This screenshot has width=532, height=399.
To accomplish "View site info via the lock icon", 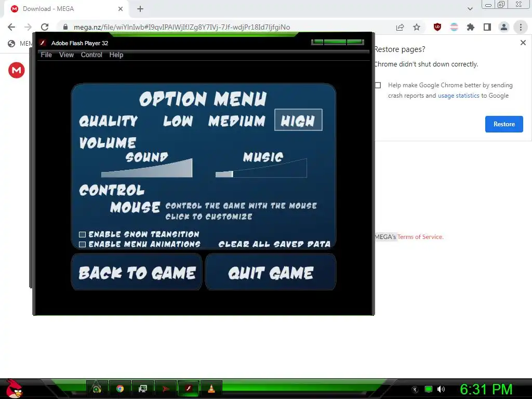I will coord(65,27).
